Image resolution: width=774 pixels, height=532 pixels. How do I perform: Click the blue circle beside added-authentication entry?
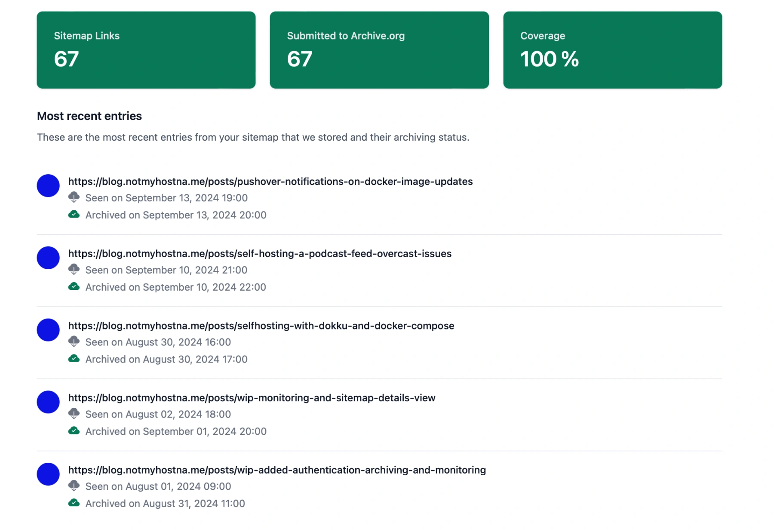click(x=48, y=474)
